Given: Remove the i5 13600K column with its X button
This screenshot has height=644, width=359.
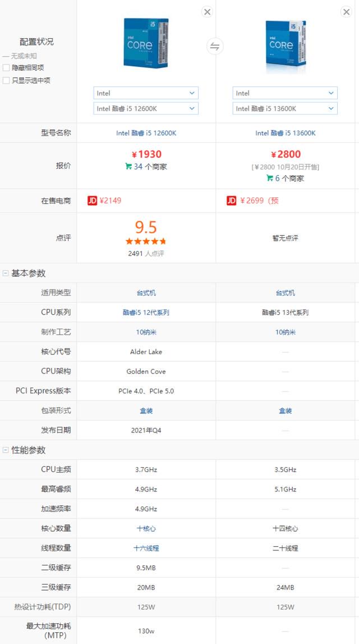Looking at the screenshot, I should pos(346,11).
